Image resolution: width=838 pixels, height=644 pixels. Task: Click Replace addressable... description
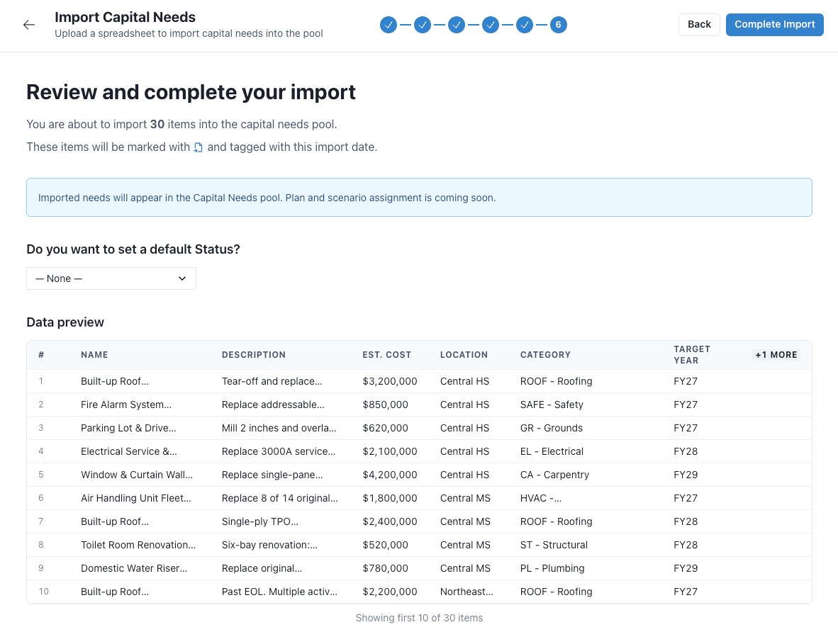click(x=273, y=405)
